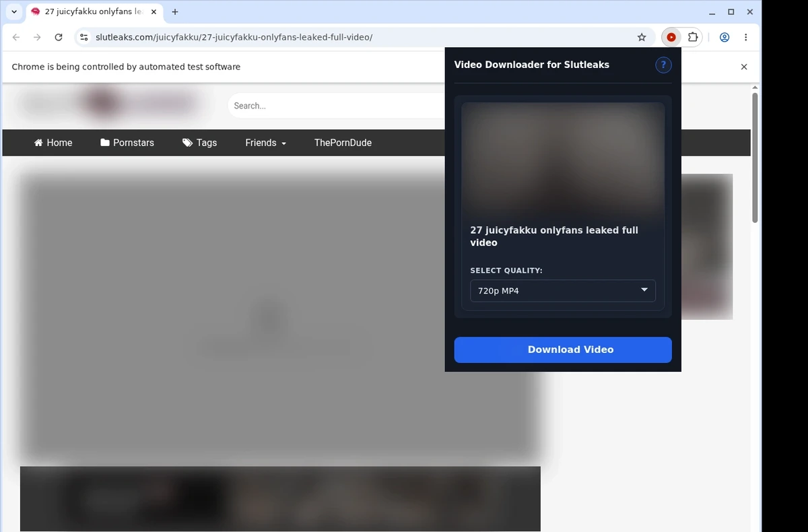Go back to the previous page
Image resolution: width=808 pixels, height=532 pixels.
(x=16, y=38)
